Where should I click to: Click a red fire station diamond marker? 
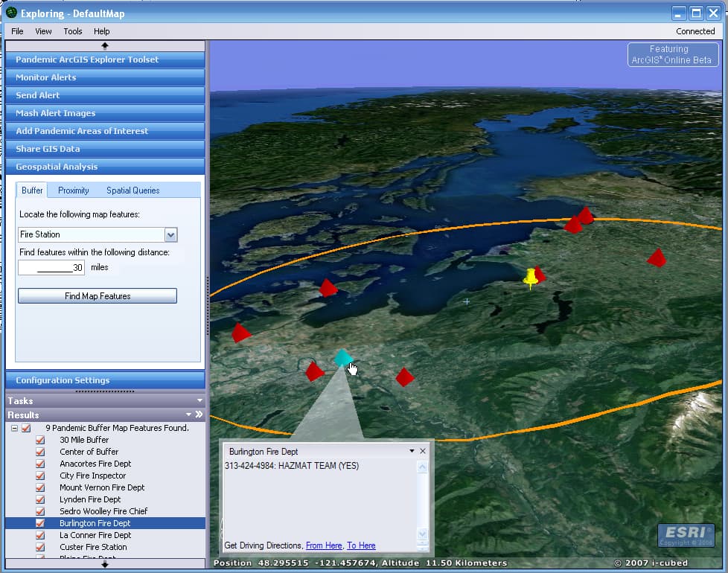328,289
